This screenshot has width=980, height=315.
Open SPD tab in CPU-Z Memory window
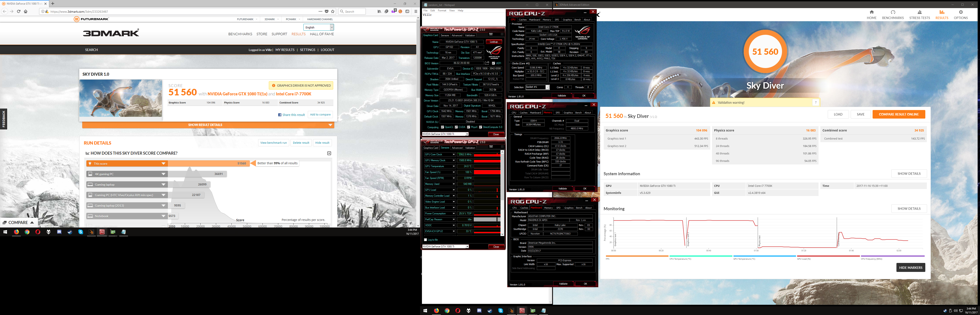tap(558, 113)
